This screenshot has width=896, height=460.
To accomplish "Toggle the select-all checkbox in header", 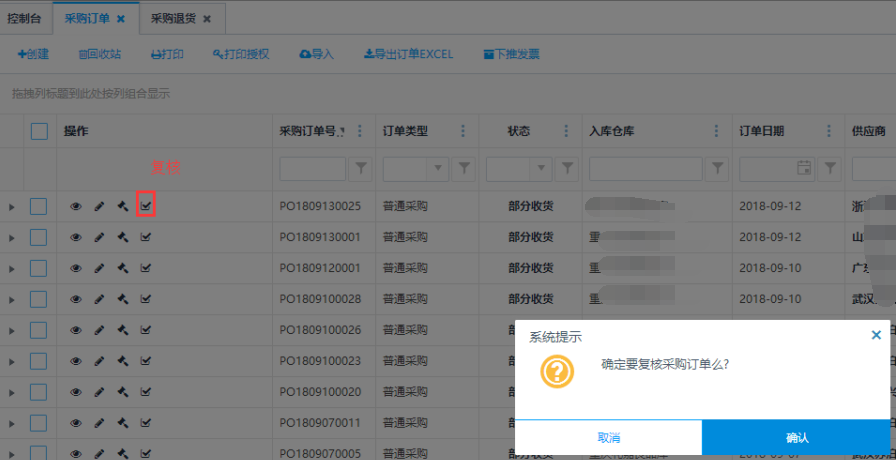I will tap(39, 131).
